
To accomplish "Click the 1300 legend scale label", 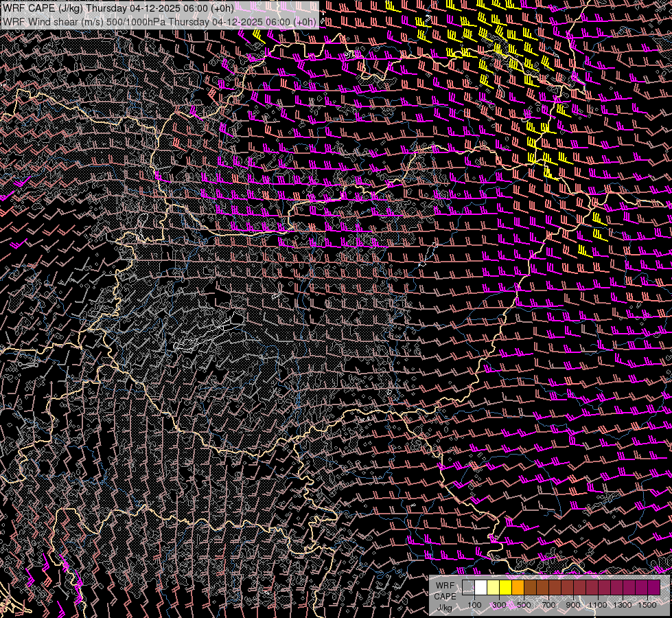I will 623,605.
